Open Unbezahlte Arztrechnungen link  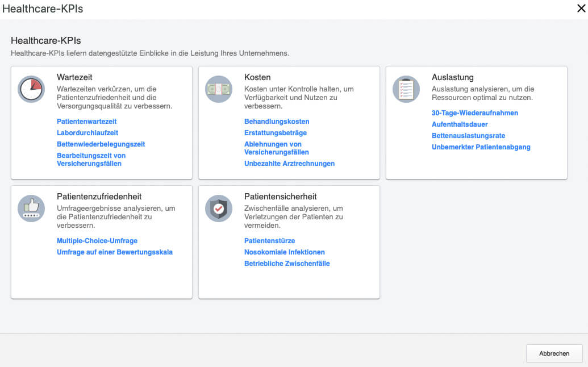point(290,164)
